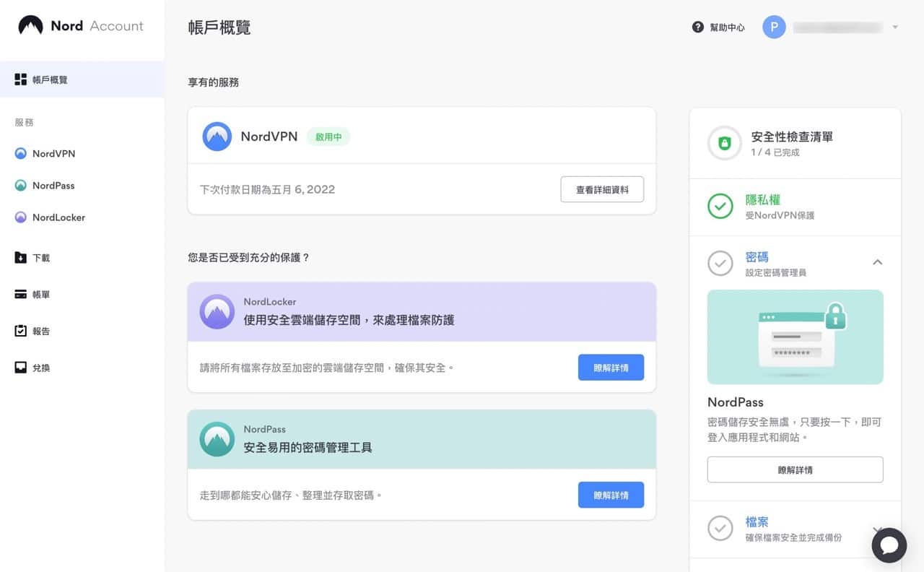Viewport: 924px width, 572px height.
Task: Select 帳戶概覽 in the sidebar
Action: pos(82,79)
